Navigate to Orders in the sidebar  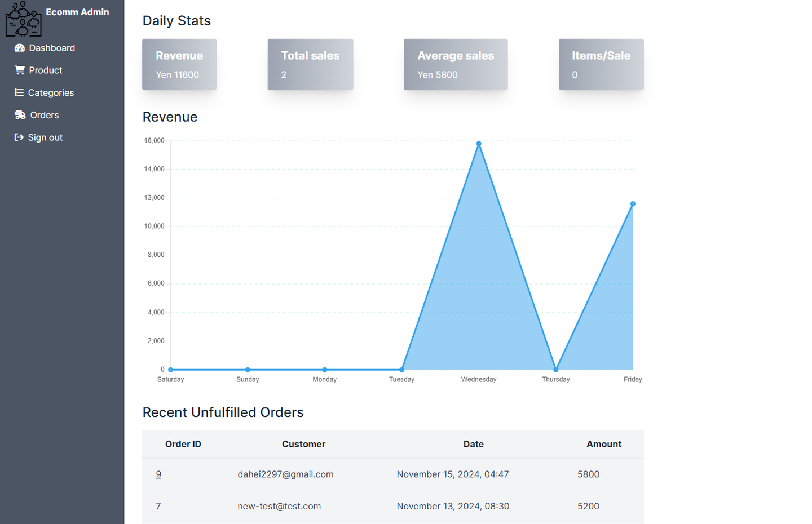pyautogui.click(x=37, y=115)
